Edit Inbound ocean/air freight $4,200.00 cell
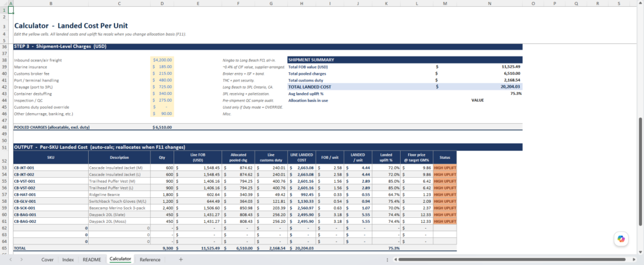The height and width of the screenshot is (265, 644). [x=162, y=60]
